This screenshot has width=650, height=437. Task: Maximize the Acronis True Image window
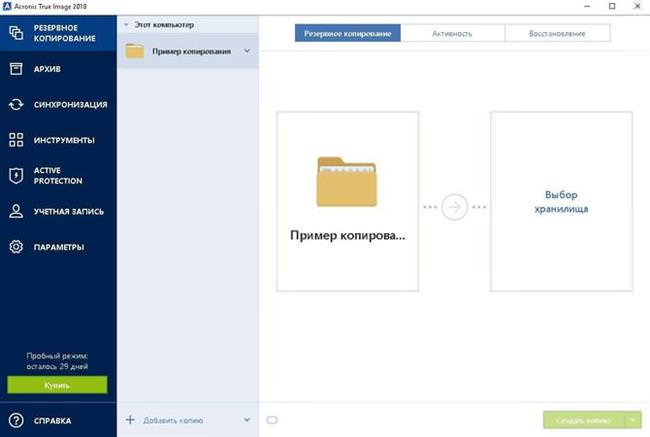coord(612,6)
